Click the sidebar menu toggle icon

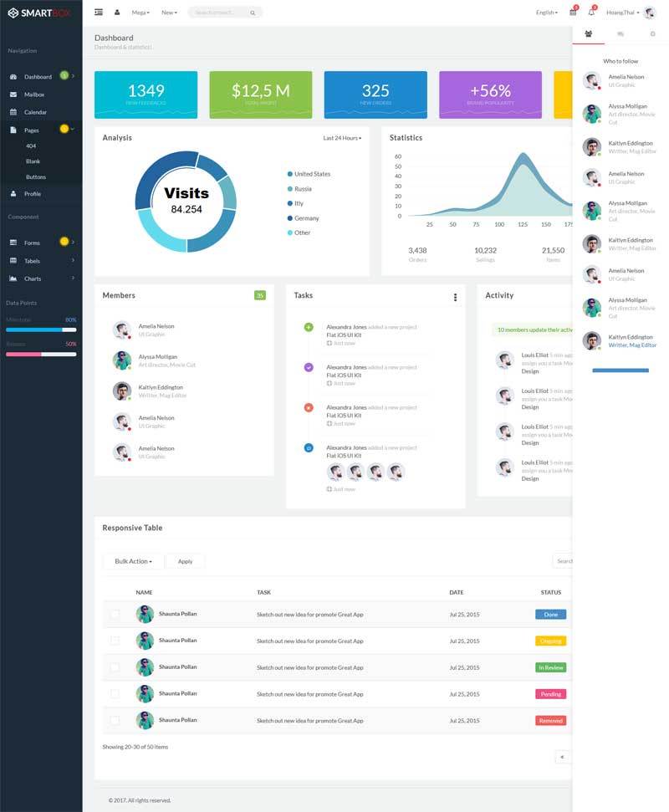[x=99, y=13]
